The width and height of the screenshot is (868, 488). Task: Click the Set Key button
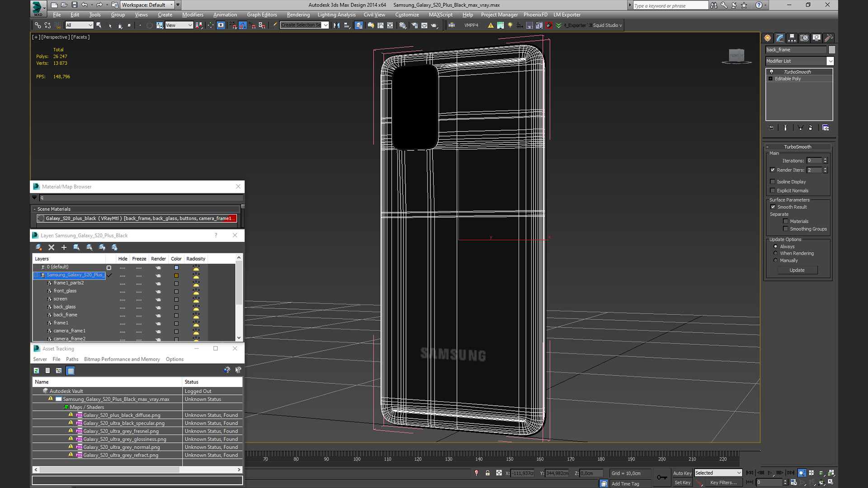[682, 483]
